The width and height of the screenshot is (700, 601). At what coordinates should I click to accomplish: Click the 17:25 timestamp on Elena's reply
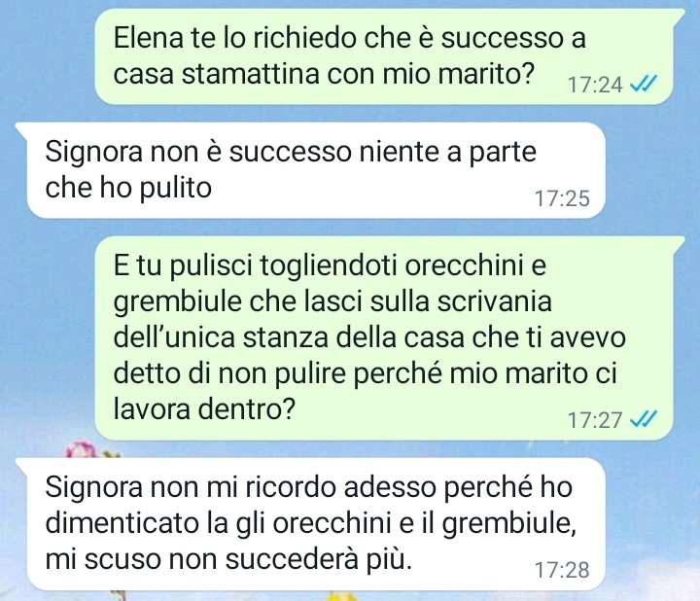coord(562,198)
